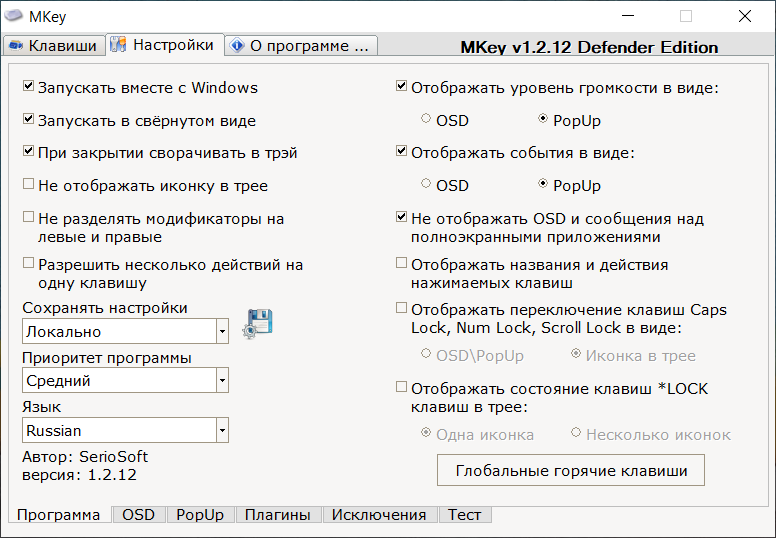The image size is (776, 538).
Task: Expand the Язык dropdown arrow
Action: click(222, 430)
